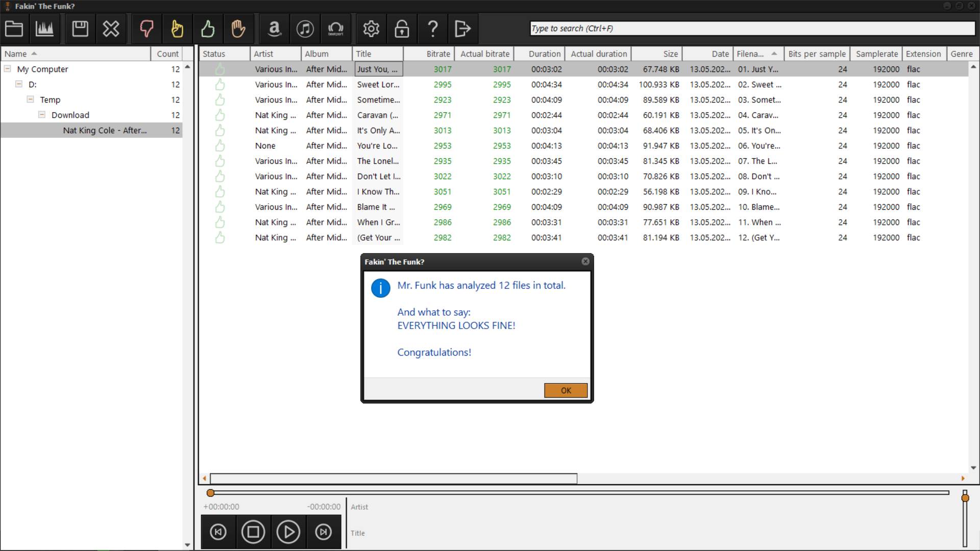Click the green thumbs up filter icon
Viewport: 980px width, 551px height.
pos(208,29)
